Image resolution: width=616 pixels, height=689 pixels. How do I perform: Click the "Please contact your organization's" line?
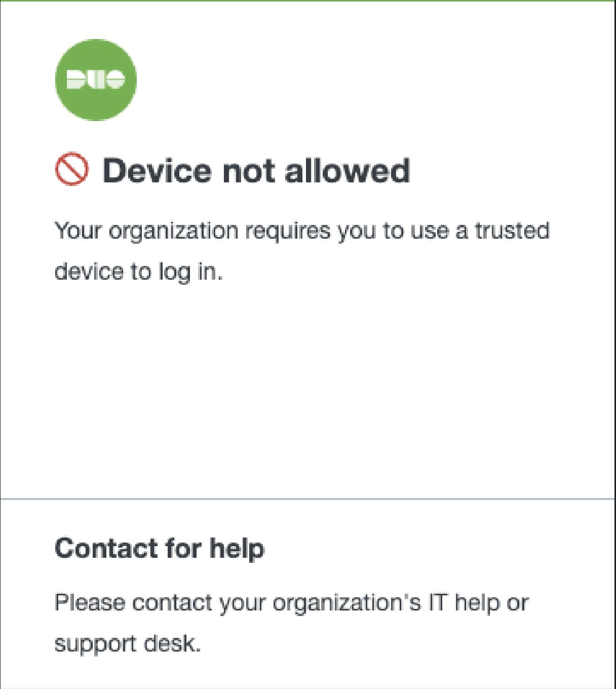292,603
